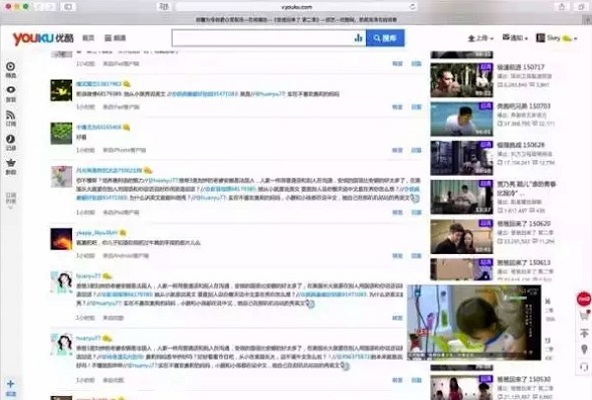Open video thumbnail titled 150613

[x=462, y=269]
